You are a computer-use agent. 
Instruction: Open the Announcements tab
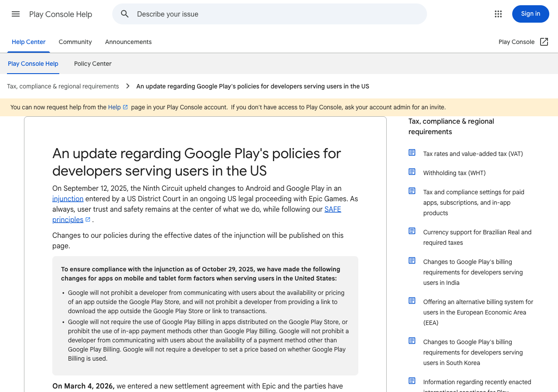[x=128, y=42]
